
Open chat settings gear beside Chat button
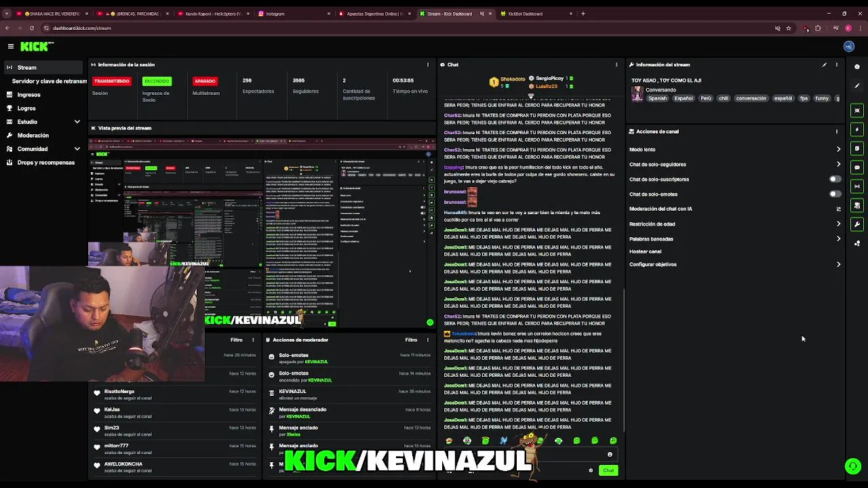591,470
